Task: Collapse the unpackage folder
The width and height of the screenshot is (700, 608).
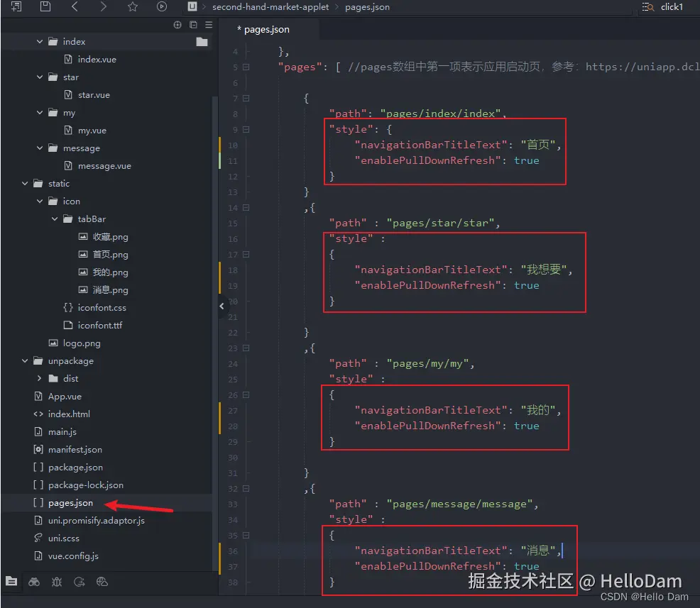Action: point(25,360)
